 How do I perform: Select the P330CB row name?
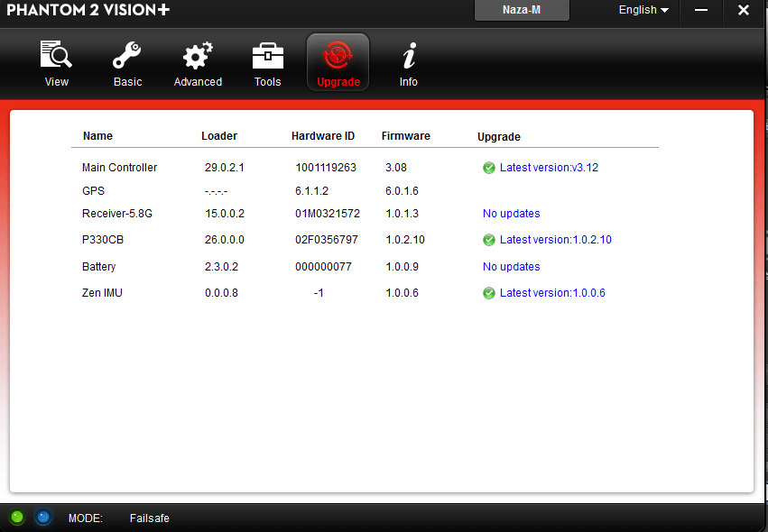click(x=102, y=240)
